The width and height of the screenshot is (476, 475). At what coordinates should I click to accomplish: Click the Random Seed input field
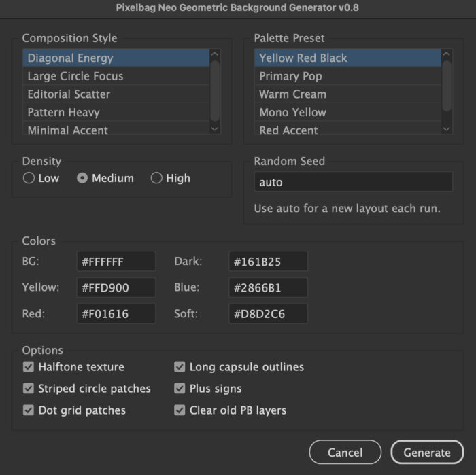tap(354, 182)
